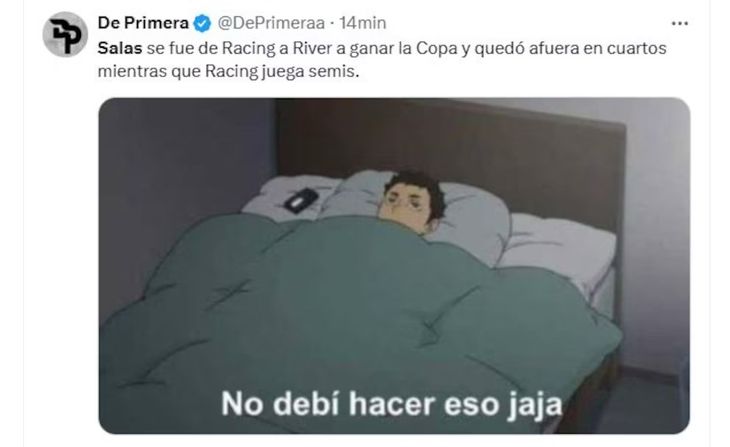Viewport: 730px width, 447px height.
Task: Click the phone lying on the pillow
Action: click(301, 200)
